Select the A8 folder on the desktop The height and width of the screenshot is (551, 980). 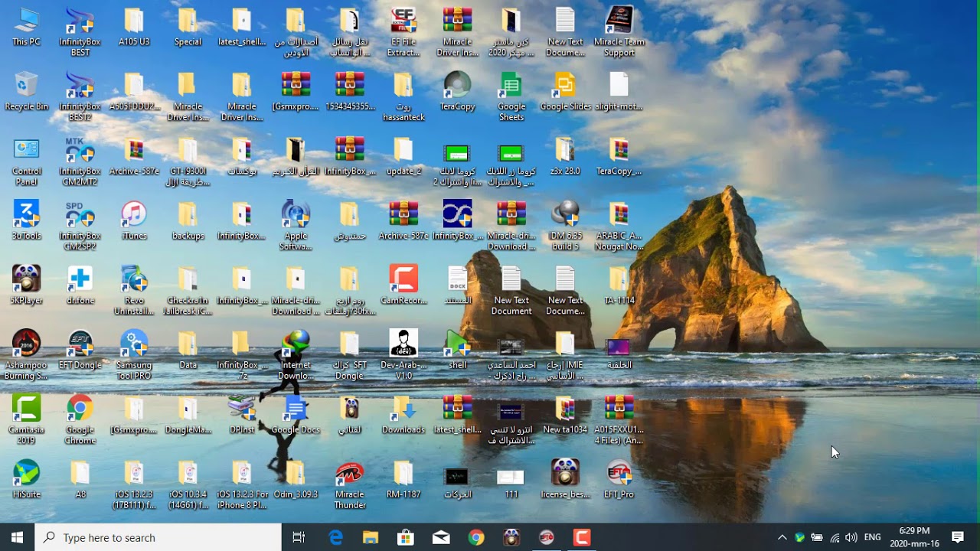(80, 479)
